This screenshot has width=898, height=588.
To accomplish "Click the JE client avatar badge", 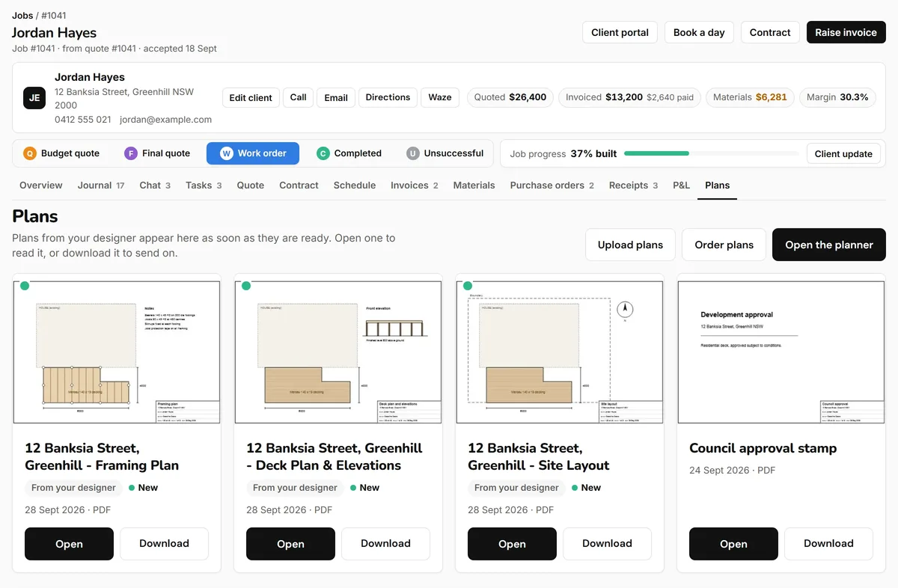I will tap(34, 98).
